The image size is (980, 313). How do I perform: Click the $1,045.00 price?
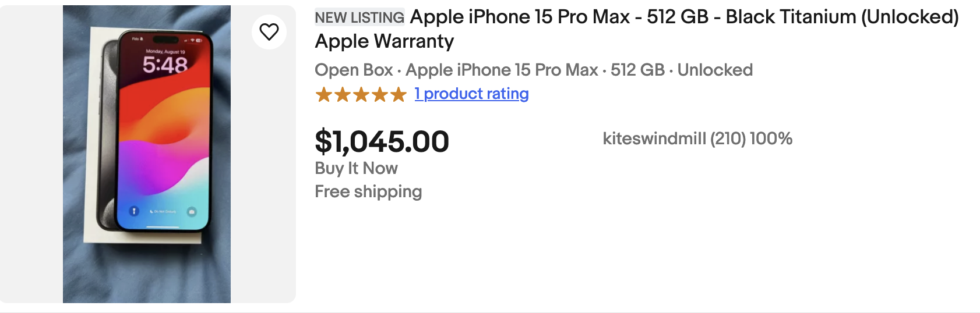[382, 141]
